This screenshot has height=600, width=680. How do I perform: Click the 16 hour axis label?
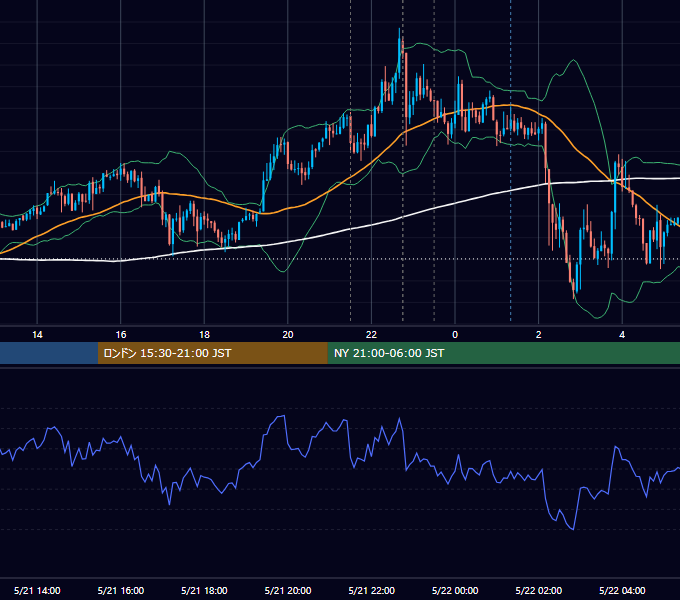(121, 335)
